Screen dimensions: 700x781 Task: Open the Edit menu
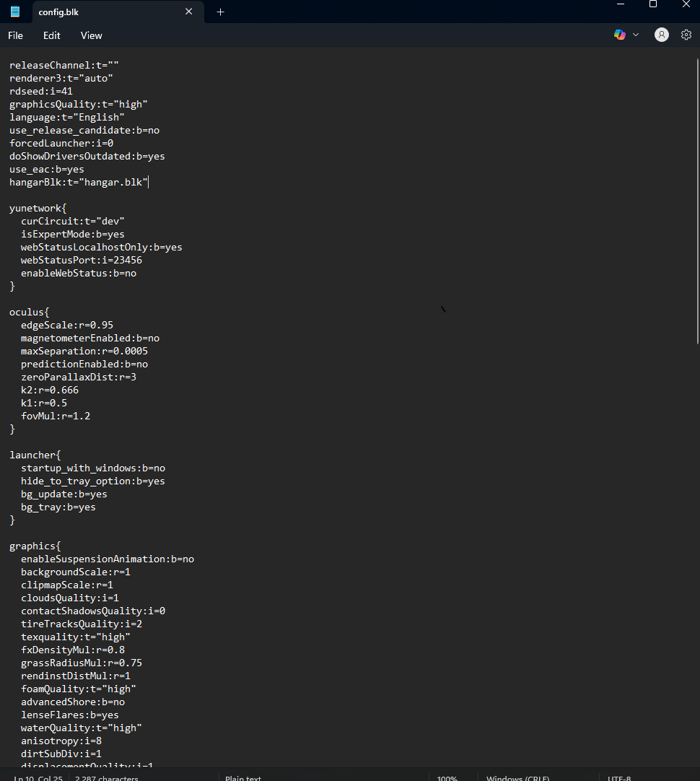click(x=52, y=35)
